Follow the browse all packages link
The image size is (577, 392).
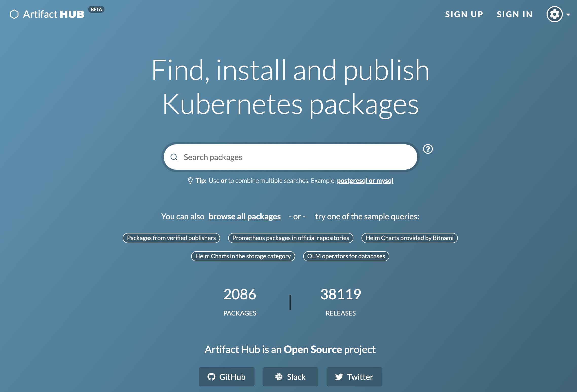tap(244, 217)
